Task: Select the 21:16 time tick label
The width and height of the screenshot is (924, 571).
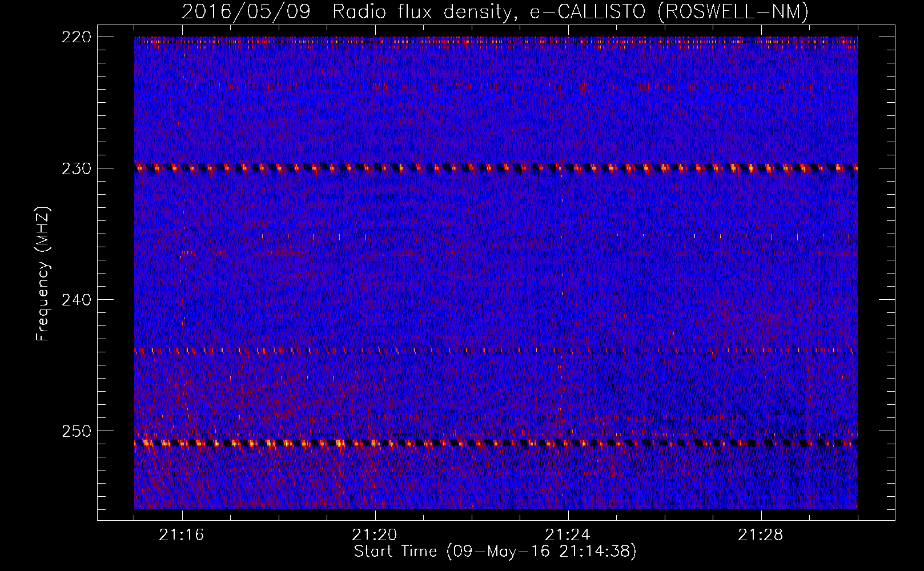Action: pyautogui.click(x=182, y=535)
